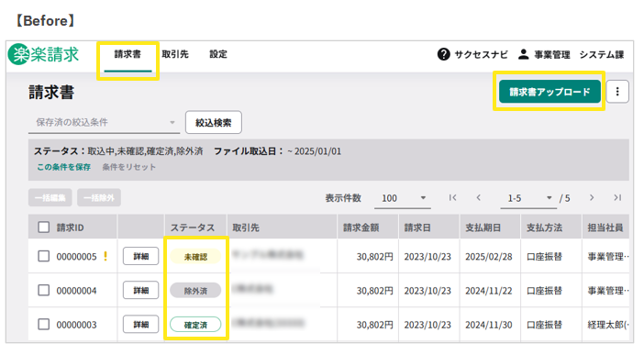Switch to the 取引先 tab
The width and height of the screenshot is (644, 355).
[x=175, y=54]
